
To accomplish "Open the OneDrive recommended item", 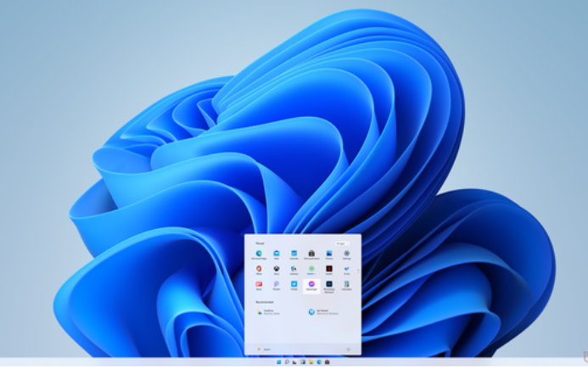I will tap(268, 312).
